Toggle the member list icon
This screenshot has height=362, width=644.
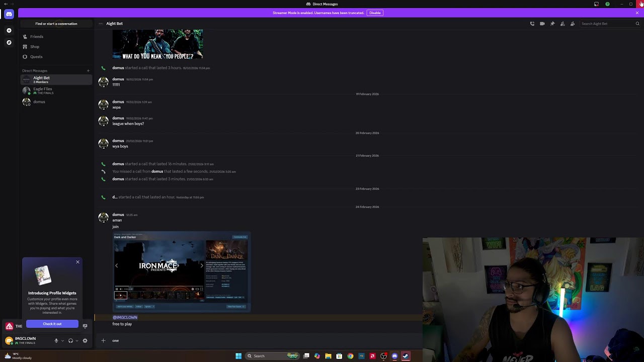(x=573, y=24)
